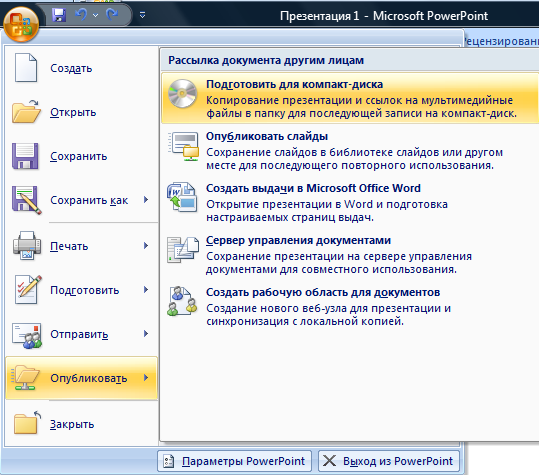The width and height of the screenshot is (539, 475).
Task: Click the Word handouts icon
Action: (x=182, y=197)
